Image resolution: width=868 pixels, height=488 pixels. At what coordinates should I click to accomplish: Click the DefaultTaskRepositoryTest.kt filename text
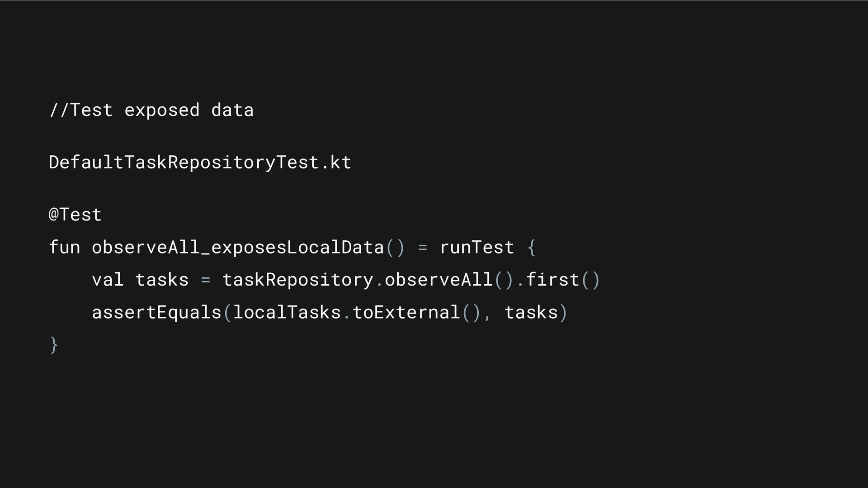click(200, 162)
